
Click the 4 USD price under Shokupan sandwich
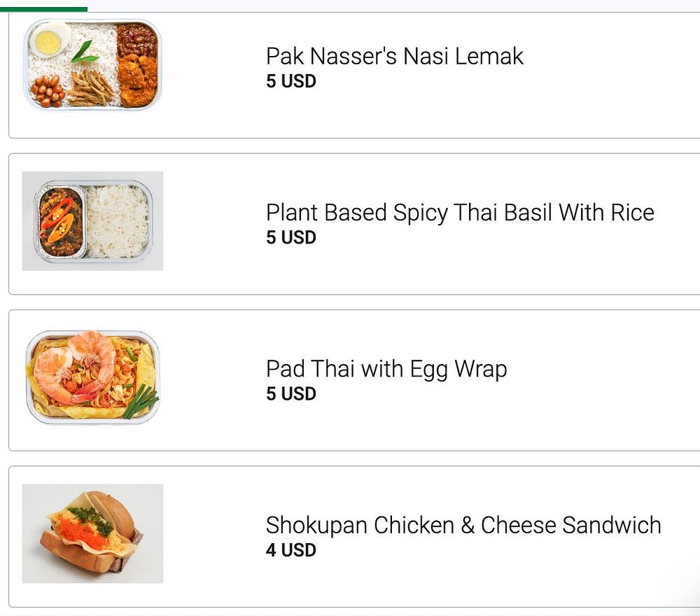[x=291, y=549]
